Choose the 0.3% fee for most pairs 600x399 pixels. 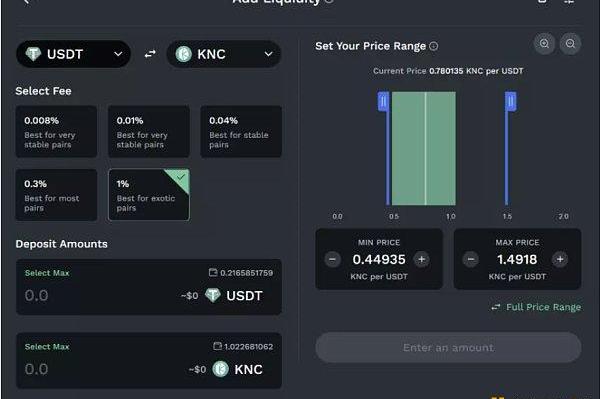[56, 195]
